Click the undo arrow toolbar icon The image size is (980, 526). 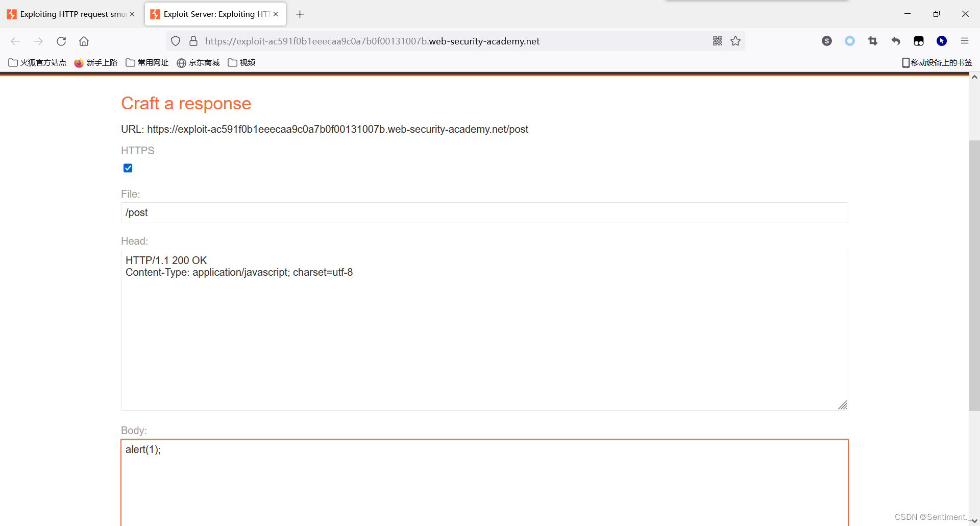point(896,41)
